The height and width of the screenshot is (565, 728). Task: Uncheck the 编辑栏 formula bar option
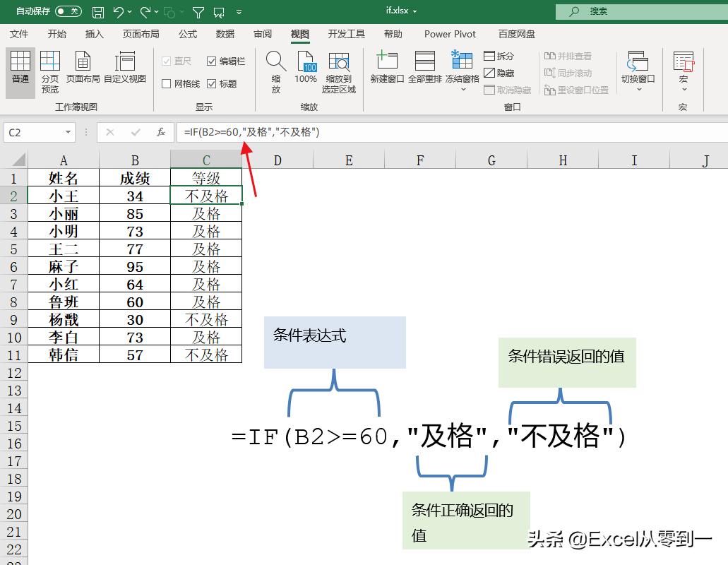coord(213,60)
